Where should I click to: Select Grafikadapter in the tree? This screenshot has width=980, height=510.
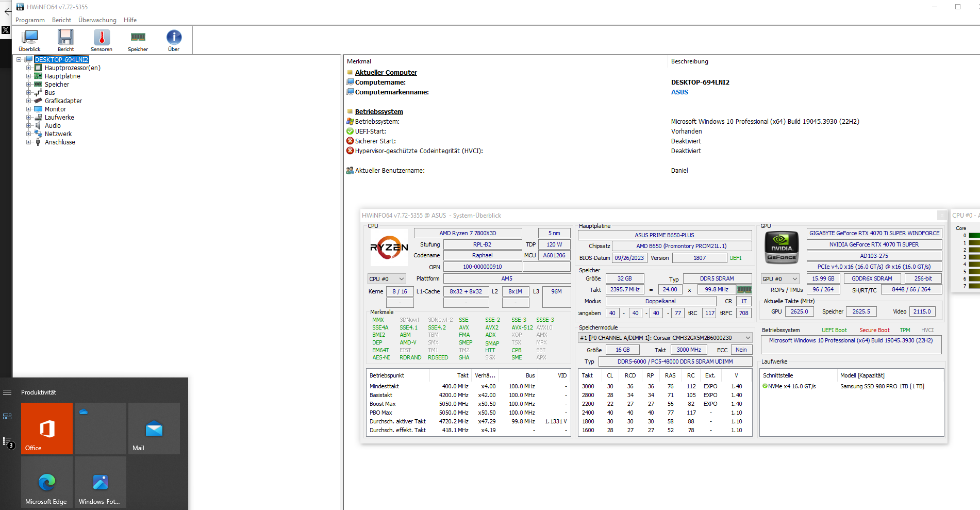pos(63,101)
